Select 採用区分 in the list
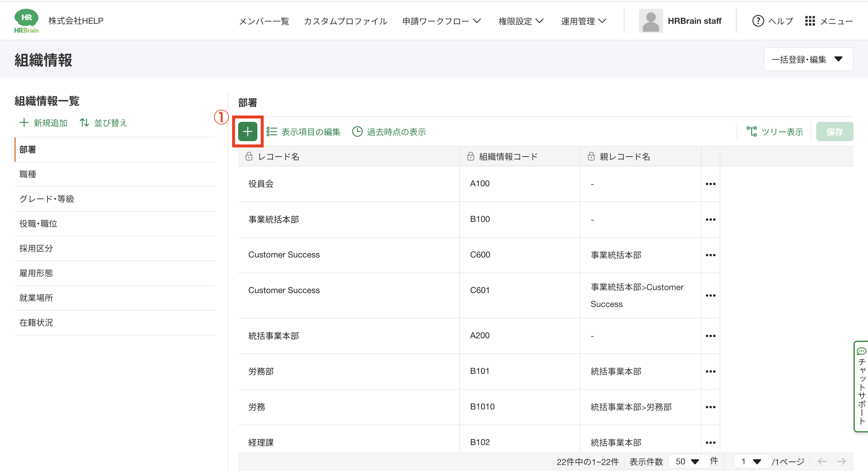This screenshot has width=868, height=471. (115, 248)
